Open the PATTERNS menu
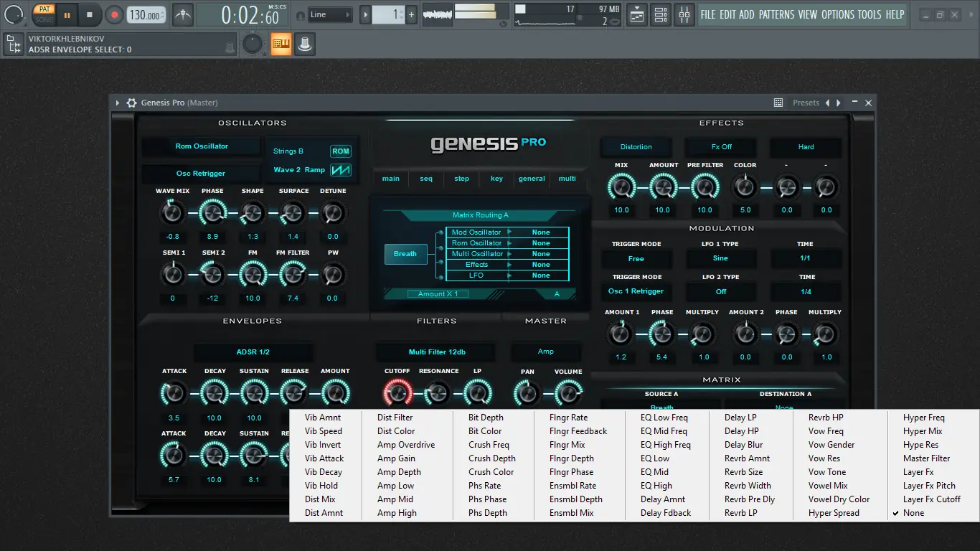Viewport: 980px width, 551px height. pos(776,14)
